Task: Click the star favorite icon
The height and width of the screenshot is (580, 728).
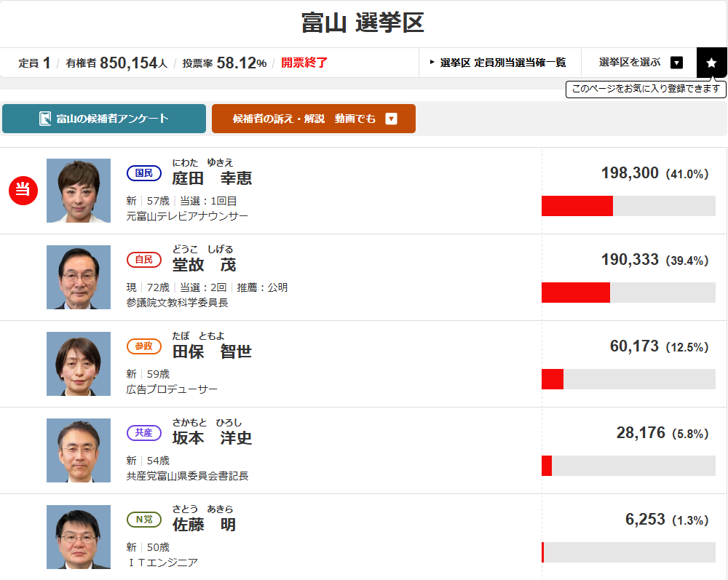Action: tap(711, 63)
